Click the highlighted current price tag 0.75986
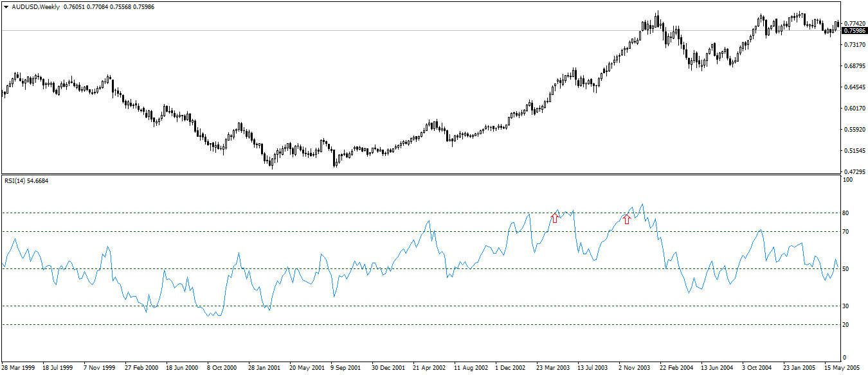The height and width of the screenshot is (375, 868). pyautogui.click(x=854, y=31)
